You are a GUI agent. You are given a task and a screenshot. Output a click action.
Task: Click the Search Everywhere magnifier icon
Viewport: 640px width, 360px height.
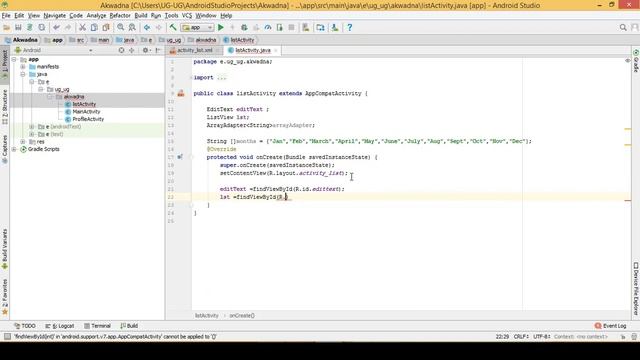tap(623, 28)
